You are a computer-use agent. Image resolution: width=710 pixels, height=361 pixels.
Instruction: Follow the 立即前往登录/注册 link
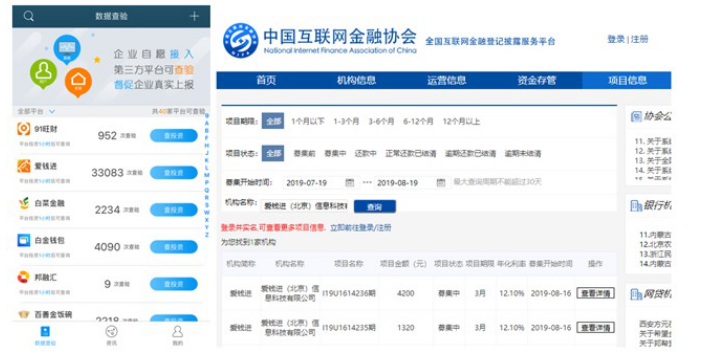pyautogui.click(x=361, y=227)
